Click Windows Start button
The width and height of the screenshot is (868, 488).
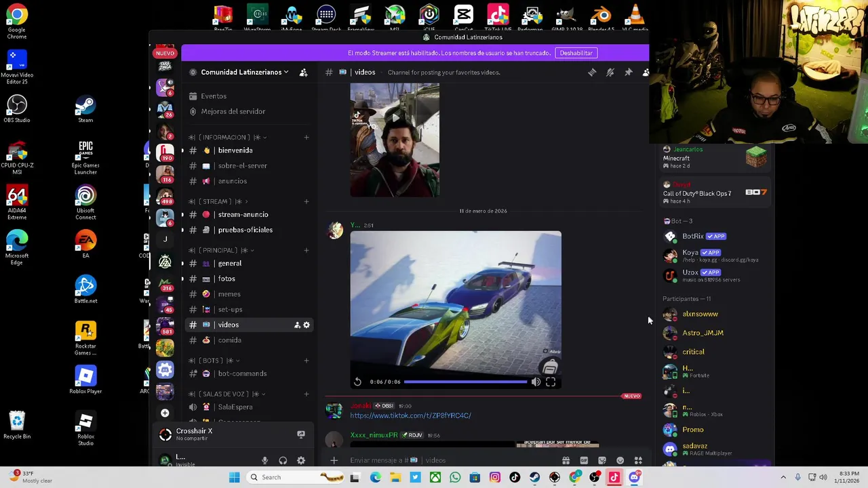(234, 478)
